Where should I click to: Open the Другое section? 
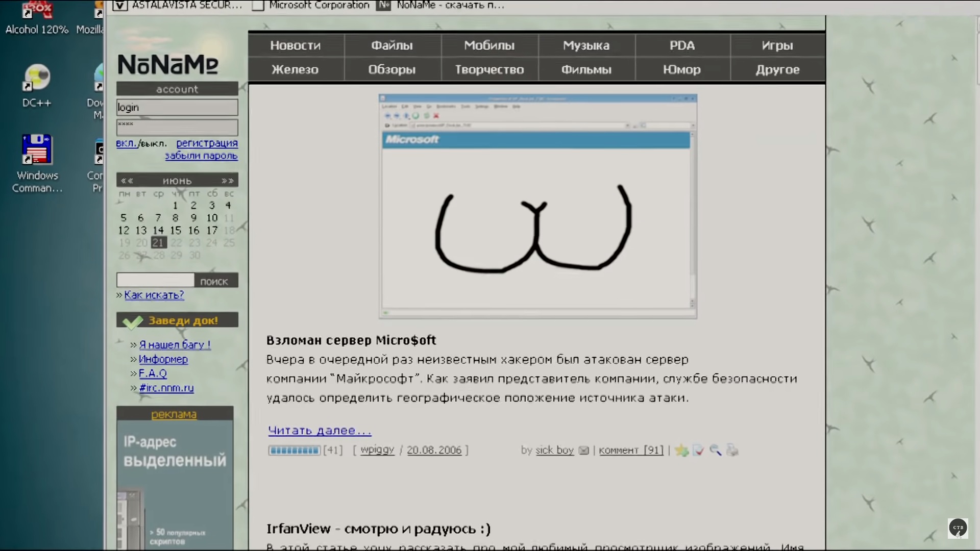pos(777,69)
